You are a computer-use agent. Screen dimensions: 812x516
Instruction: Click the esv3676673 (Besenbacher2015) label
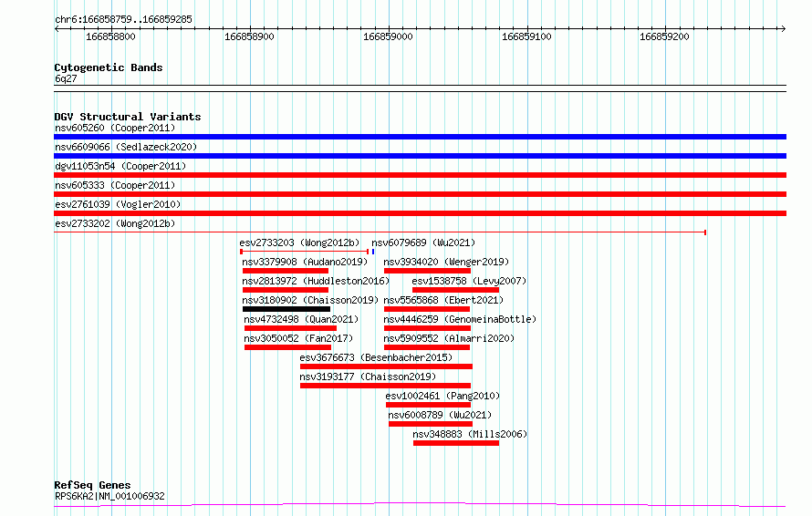point(376,357)
